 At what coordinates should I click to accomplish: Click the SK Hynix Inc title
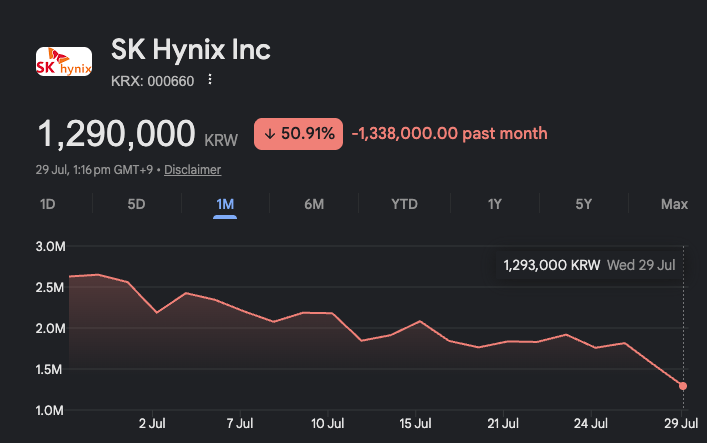[191, 49]
